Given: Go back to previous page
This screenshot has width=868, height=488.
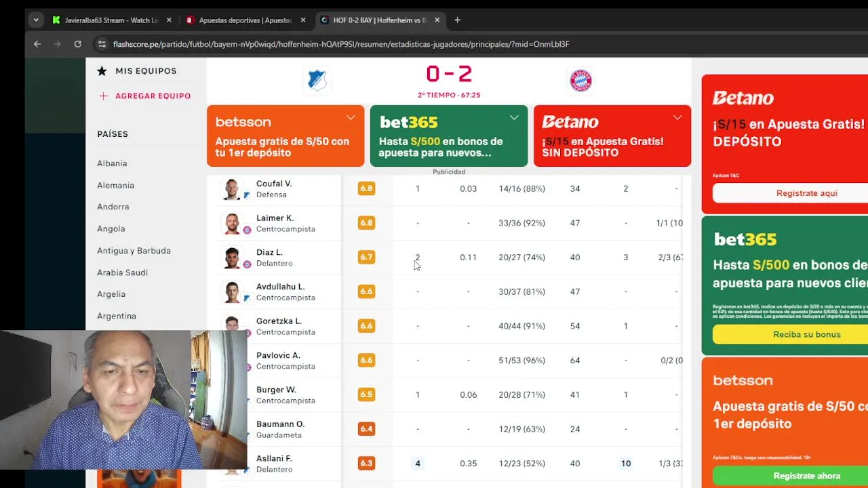Looking at the screenshot, I should tap(37, 44).
